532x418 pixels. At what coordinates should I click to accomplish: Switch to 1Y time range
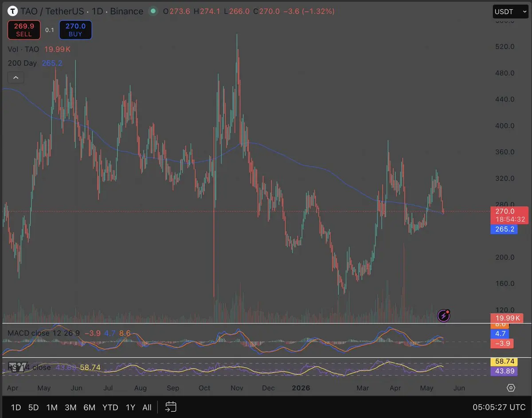click(130, 407)
